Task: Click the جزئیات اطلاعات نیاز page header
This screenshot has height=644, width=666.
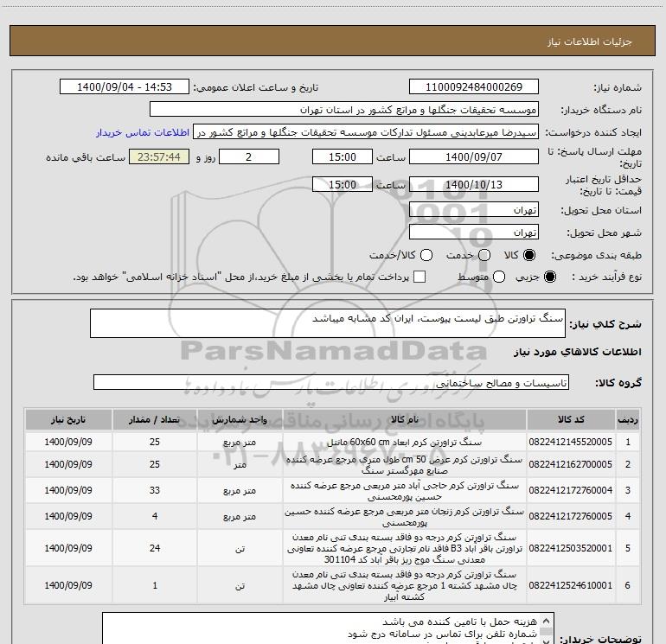Action: tap(589, 41)
